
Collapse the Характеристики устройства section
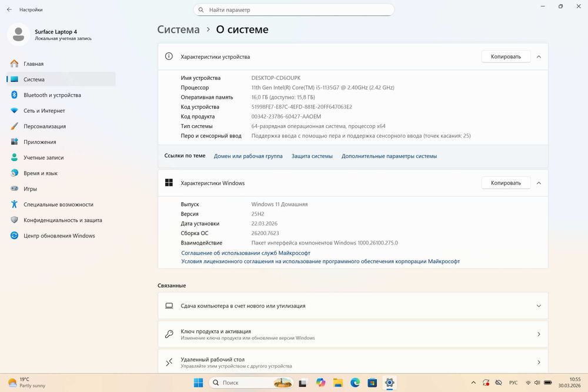(539, 56)
